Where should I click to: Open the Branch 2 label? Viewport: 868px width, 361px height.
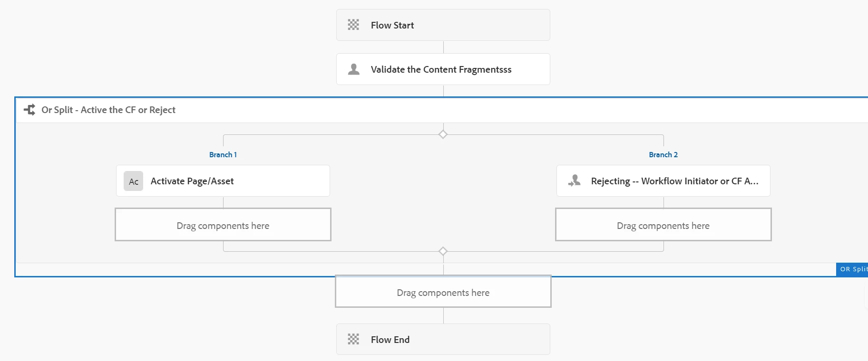tap(663, 154)
